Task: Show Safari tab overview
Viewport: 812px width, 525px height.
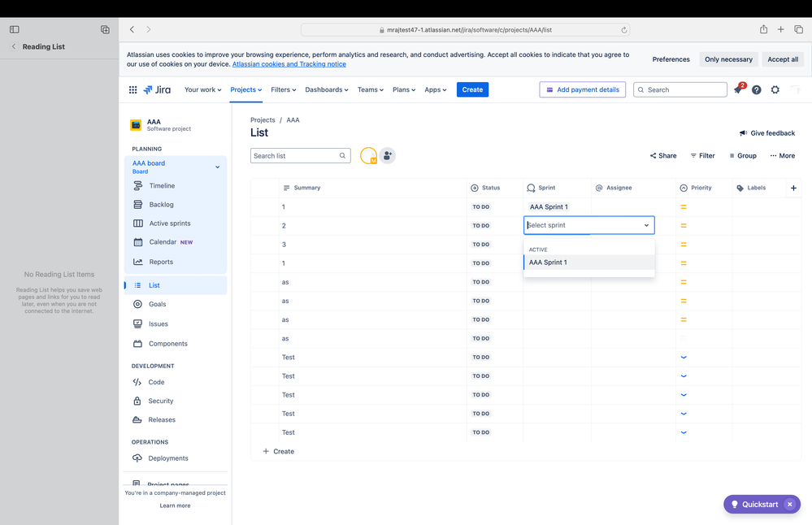Action: click(798, 29)
